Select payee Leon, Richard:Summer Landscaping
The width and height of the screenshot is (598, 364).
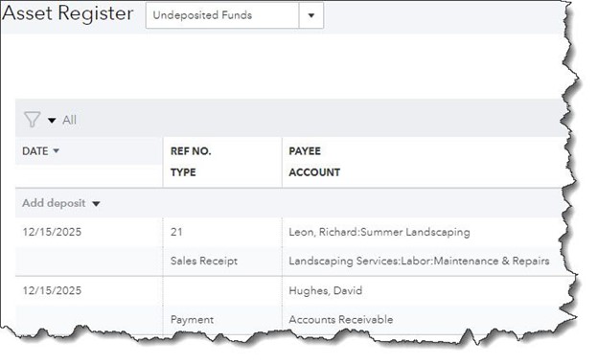point(379,232)
